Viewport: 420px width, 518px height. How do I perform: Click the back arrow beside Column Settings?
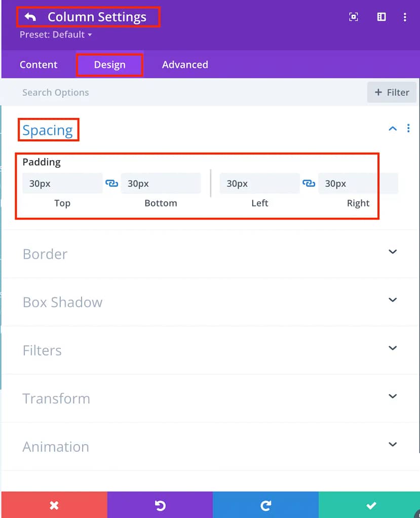pyautogui.click(x=30, y=17)
